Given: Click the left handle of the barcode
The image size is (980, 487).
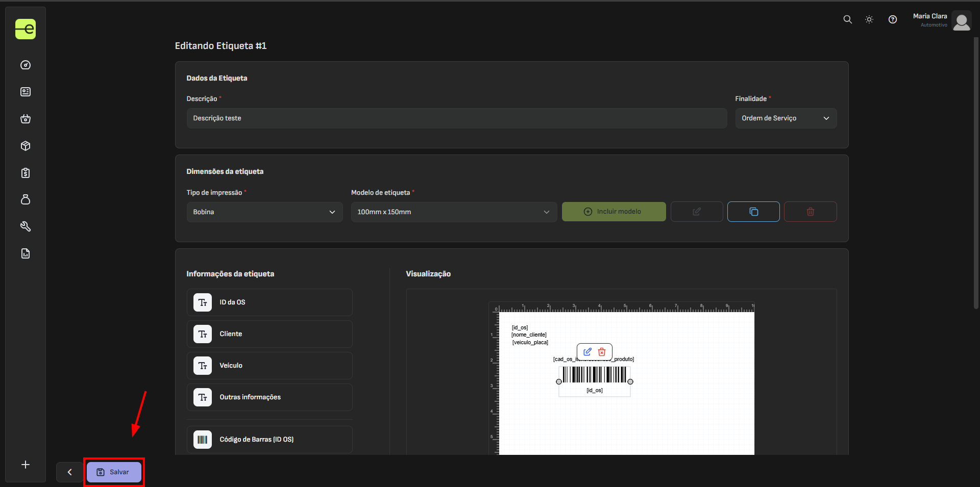Looking at the screenshot, I should pyautogui.click(x=559, y=381).
